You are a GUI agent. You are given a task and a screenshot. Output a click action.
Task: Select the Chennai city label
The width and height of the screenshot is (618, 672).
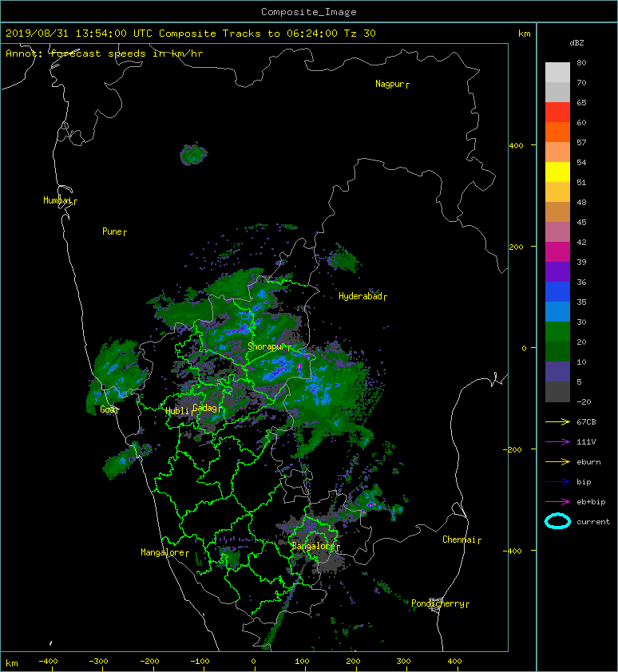coord(459,540)
